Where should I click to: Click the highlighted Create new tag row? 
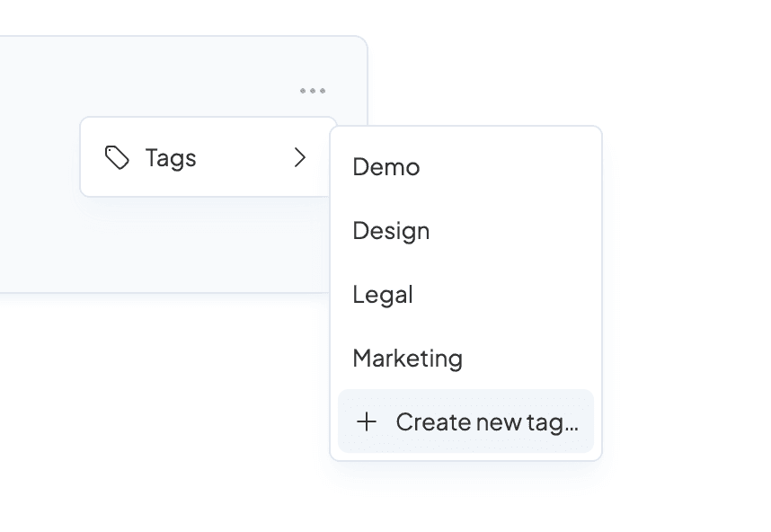click(x=465, y=421)
